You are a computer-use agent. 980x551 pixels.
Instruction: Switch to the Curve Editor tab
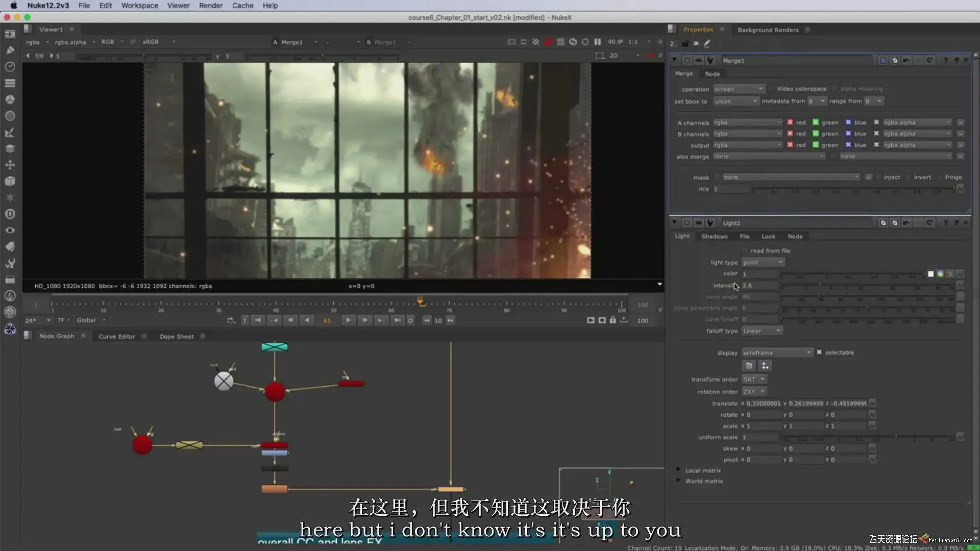pyautogui.click(x=117, y=336)
